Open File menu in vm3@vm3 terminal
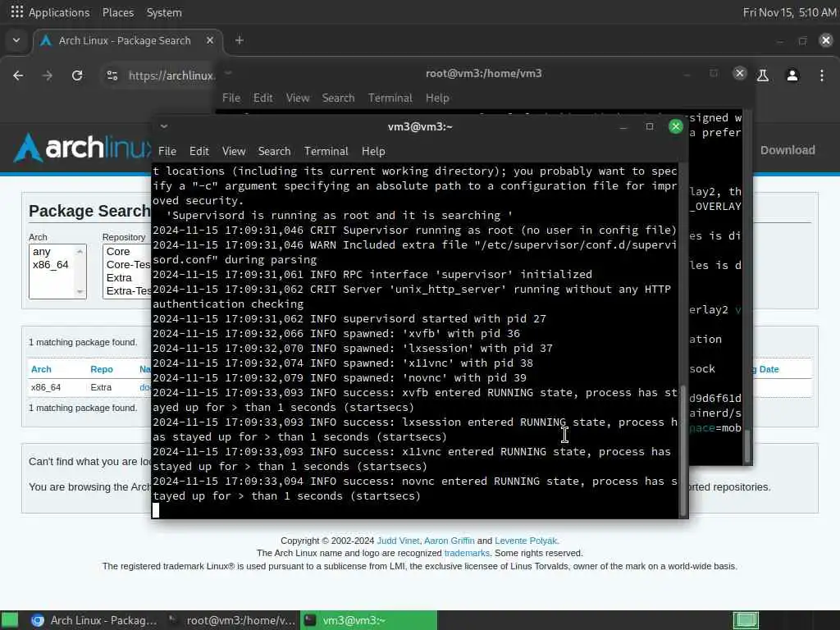The height and width of the screenshot is (630, 840). coord(167,151)
